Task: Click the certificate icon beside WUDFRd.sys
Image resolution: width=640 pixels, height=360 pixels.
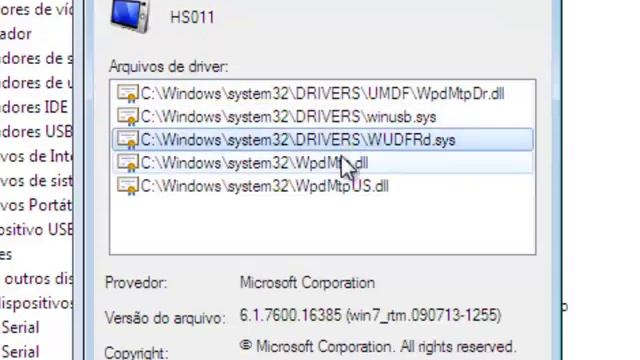Action: click(128, 140)
